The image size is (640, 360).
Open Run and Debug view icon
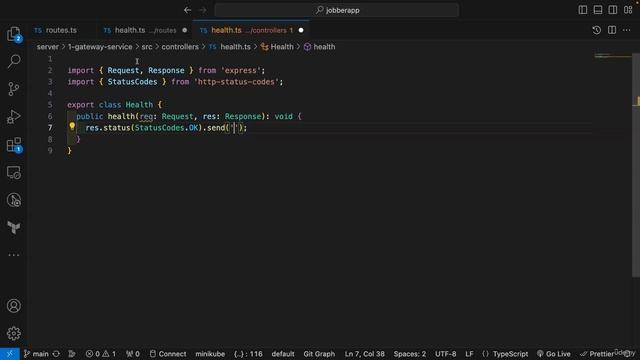click(x=13, y=117)
